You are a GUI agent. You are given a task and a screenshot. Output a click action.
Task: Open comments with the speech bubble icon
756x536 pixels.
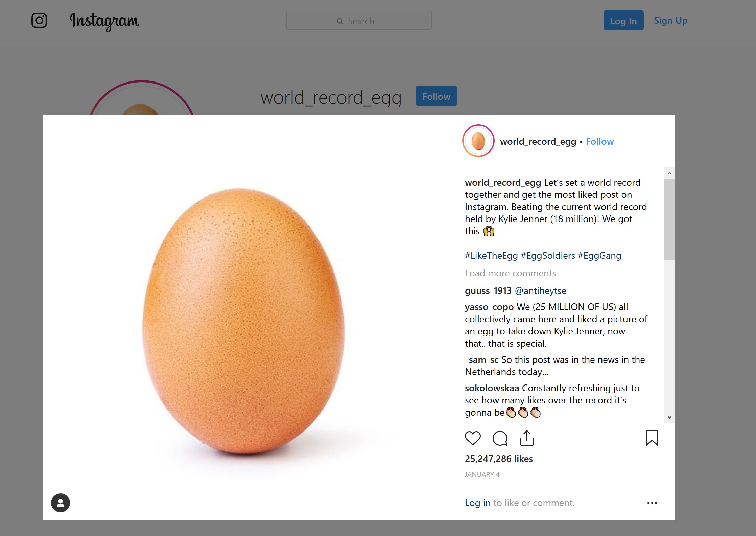coord(500,438)
